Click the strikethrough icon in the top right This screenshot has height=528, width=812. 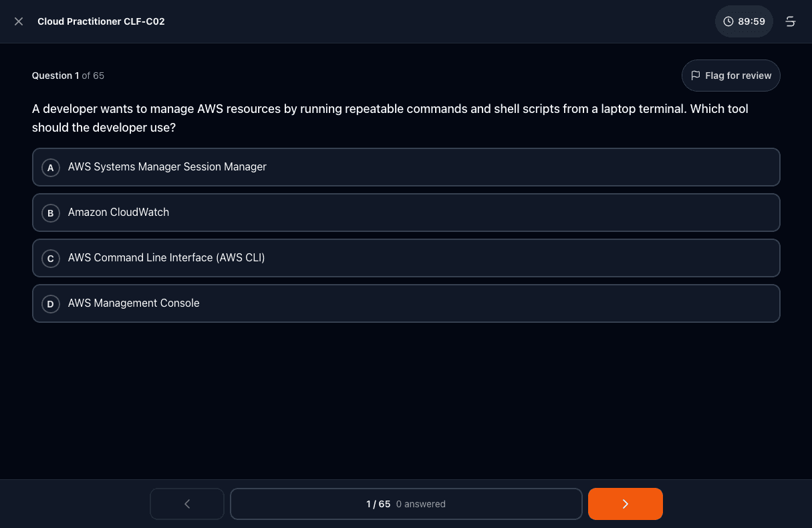tap(791, 21)
